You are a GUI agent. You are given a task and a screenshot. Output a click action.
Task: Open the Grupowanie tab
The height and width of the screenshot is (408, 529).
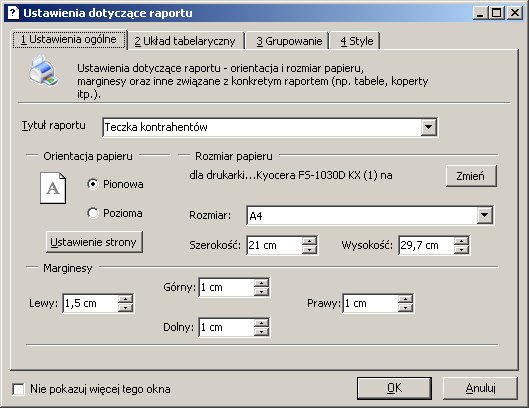pos(289,41)
